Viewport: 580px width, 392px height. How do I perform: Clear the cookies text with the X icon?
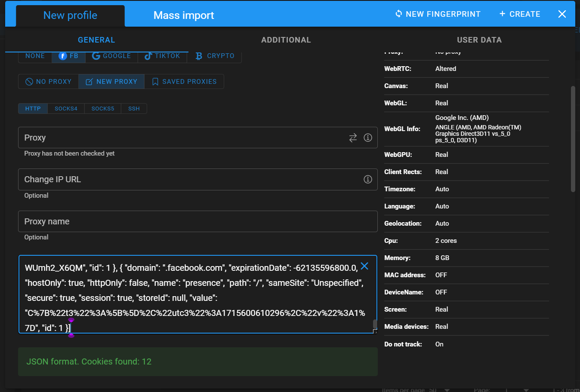point(364,266)
